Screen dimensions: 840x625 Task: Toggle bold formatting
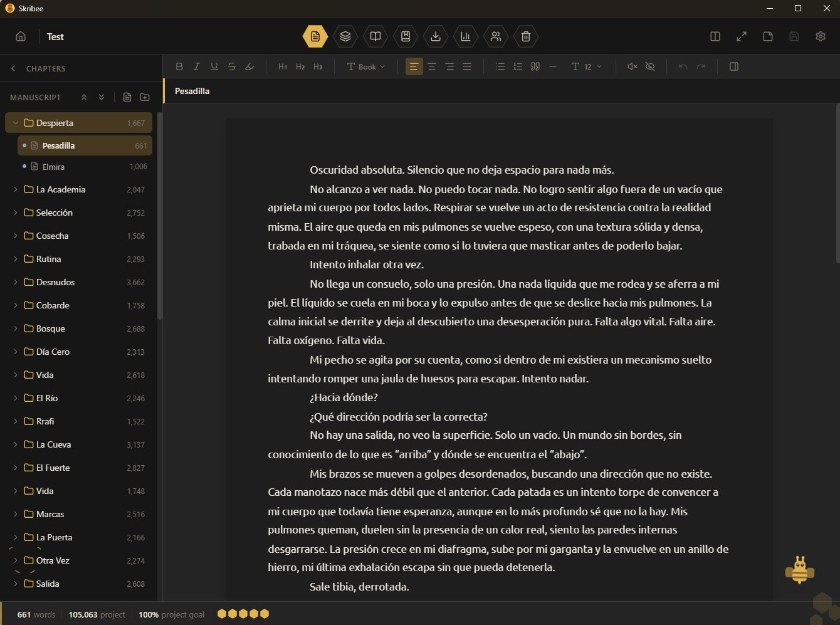(179, 66)
